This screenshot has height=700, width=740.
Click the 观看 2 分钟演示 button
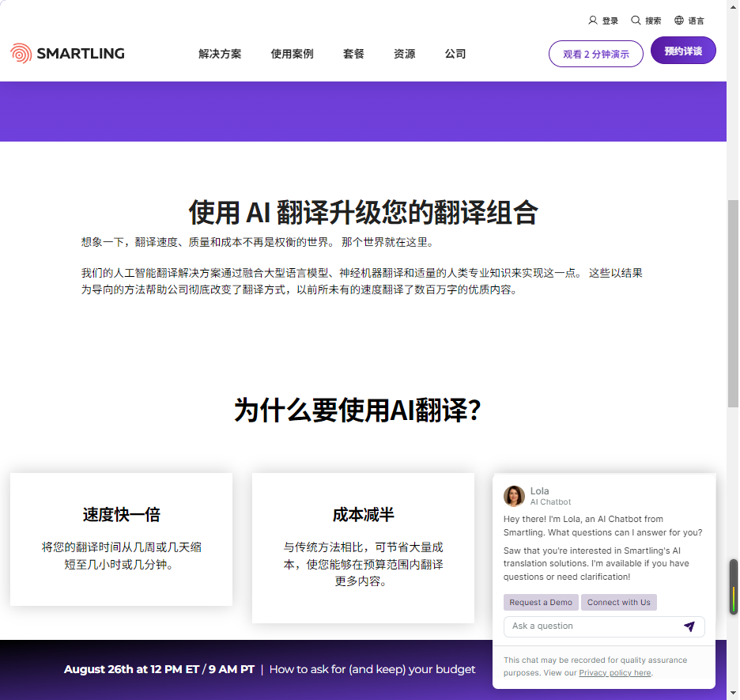click(595, 54)
